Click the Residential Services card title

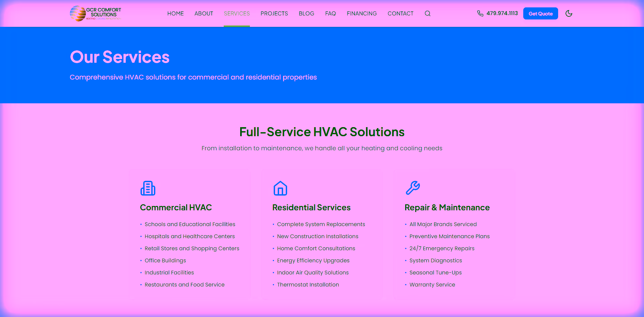[311, 207]
